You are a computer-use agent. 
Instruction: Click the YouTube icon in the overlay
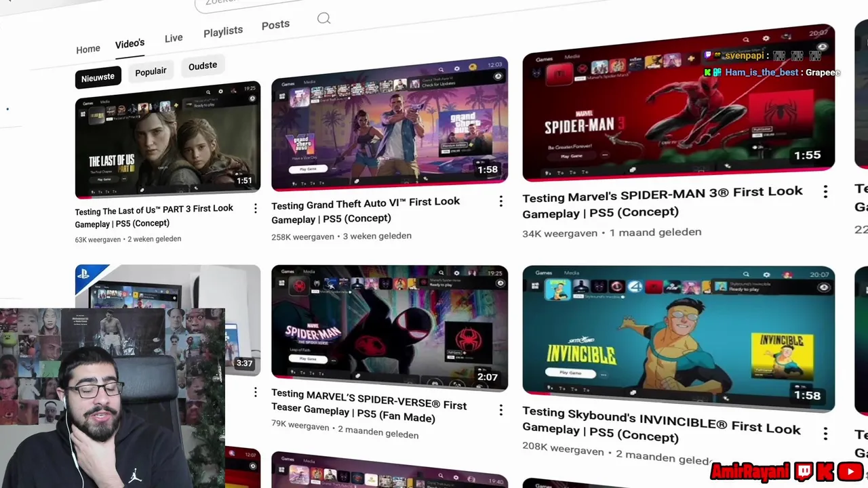pos(850,471)
